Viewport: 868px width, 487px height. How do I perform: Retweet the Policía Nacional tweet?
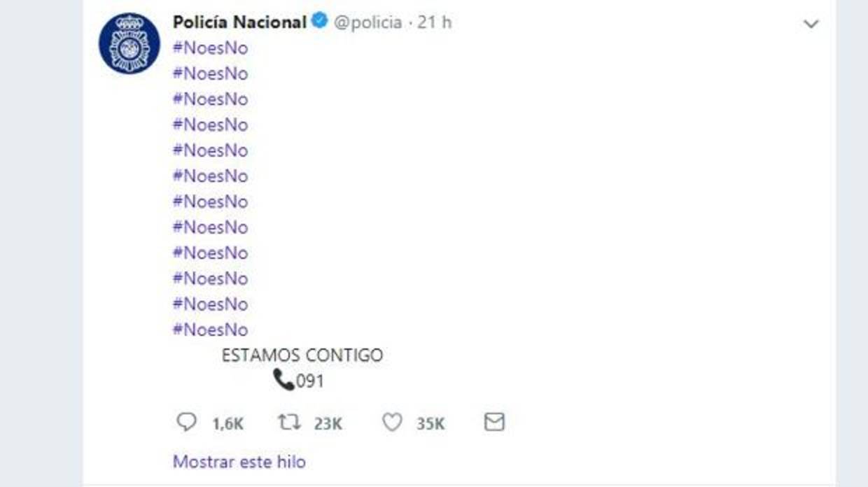point(289,423)
